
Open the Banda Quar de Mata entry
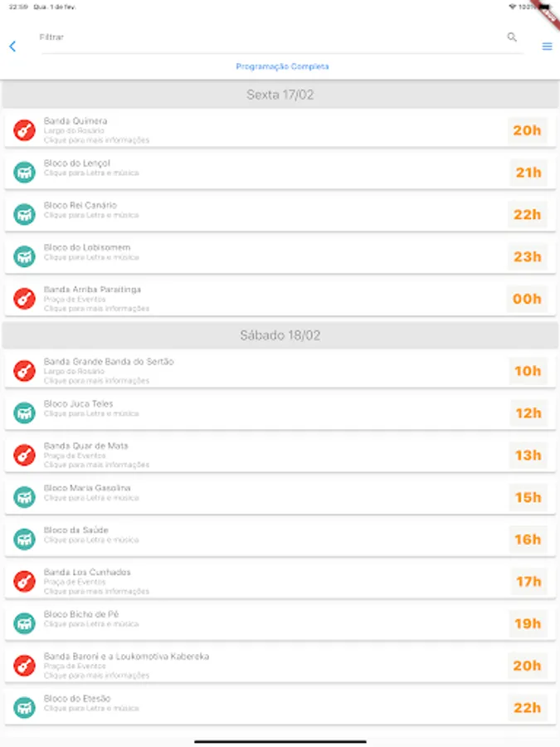click(x=249, y=455)
